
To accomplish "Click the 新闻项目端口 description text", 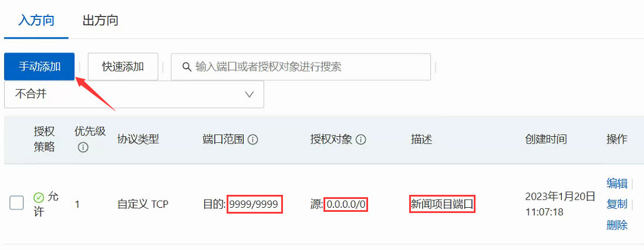I will [442, 204].
